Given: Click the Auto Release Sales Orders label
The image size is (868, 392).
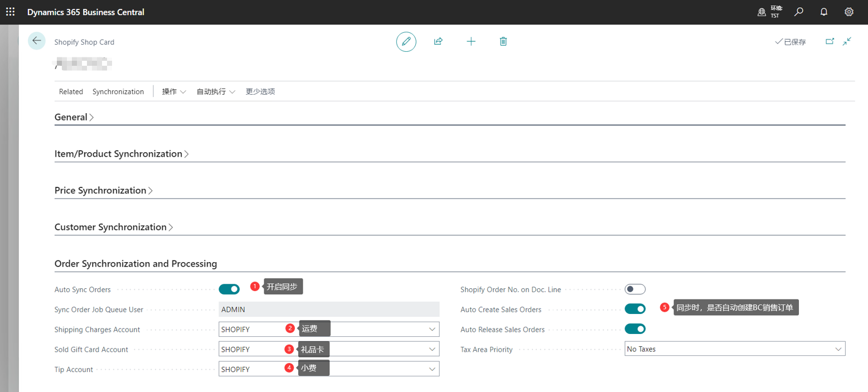Looking at the screenshot, I should (x=502, y=330).
